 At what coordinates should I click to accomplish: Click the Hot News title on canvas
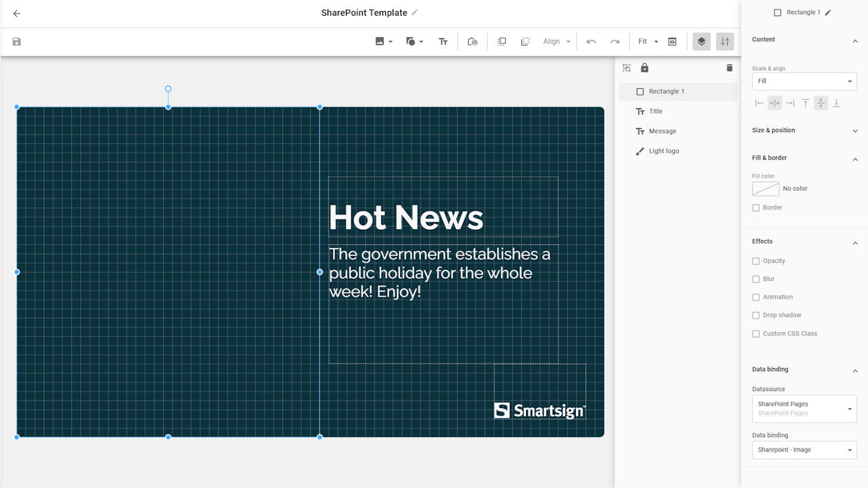tap(406, 218)
